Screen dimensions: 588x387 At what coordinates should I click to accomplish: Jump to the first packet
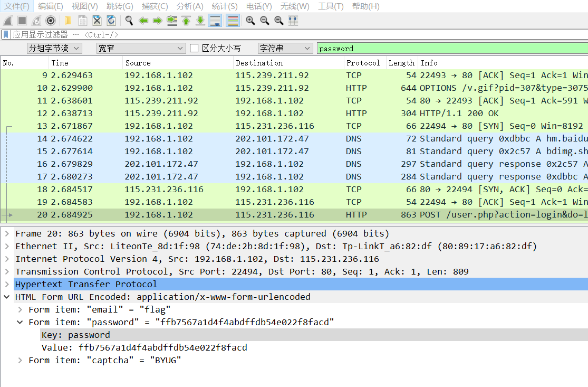[x=186, y=20]
